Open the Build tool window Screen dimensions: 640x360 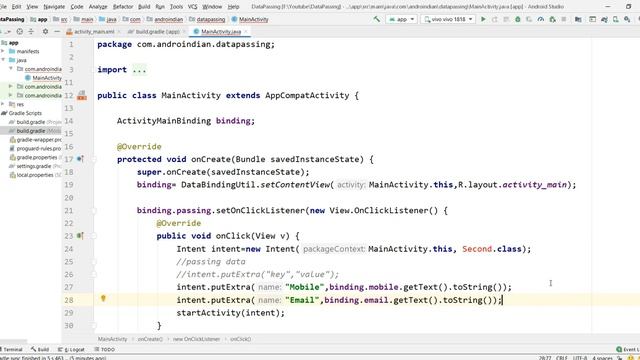(40, 349)
